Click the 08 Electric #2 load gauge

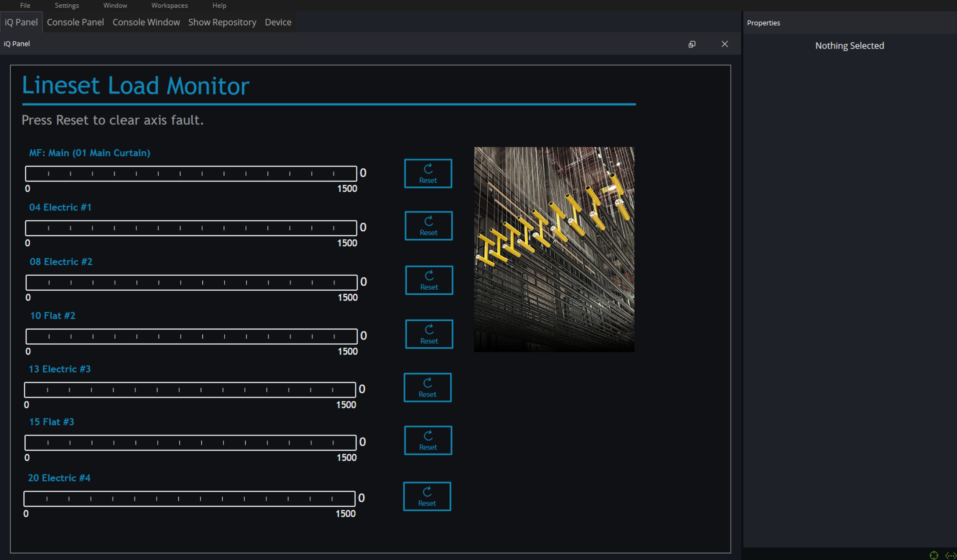click(191, 282)
